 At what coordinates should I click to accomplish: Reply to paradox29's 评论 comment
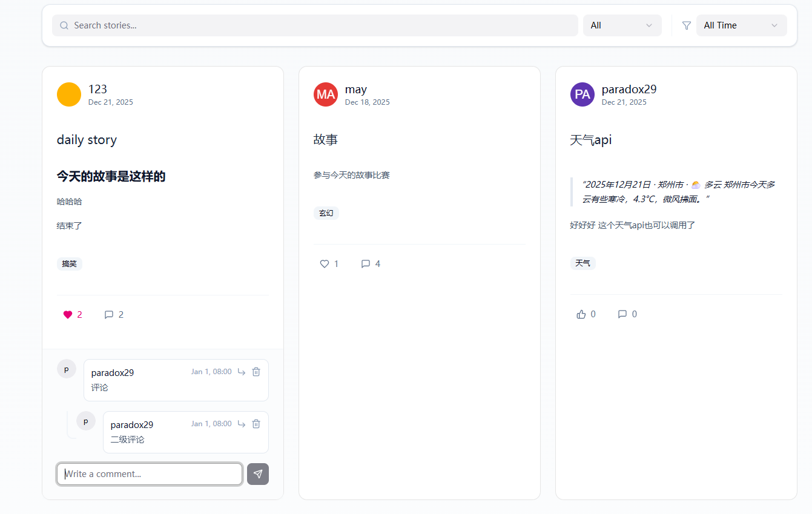(x=242, y=372)
